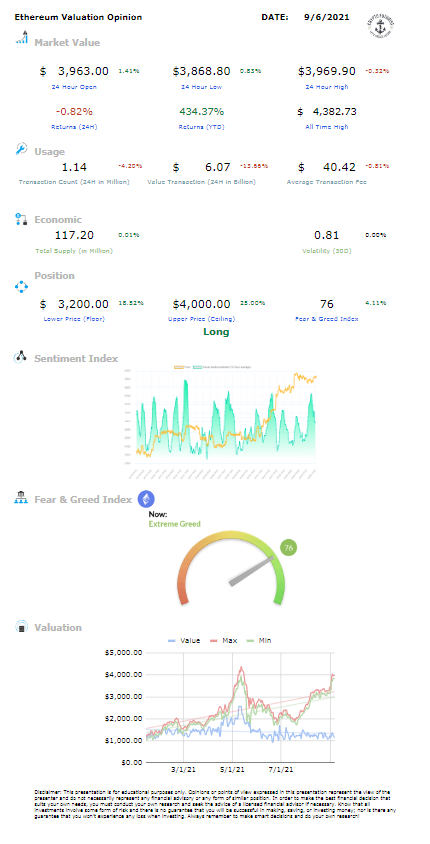Screen dimensions: 430x844
Task: Click the Valuation section icon
Action: 21,627
